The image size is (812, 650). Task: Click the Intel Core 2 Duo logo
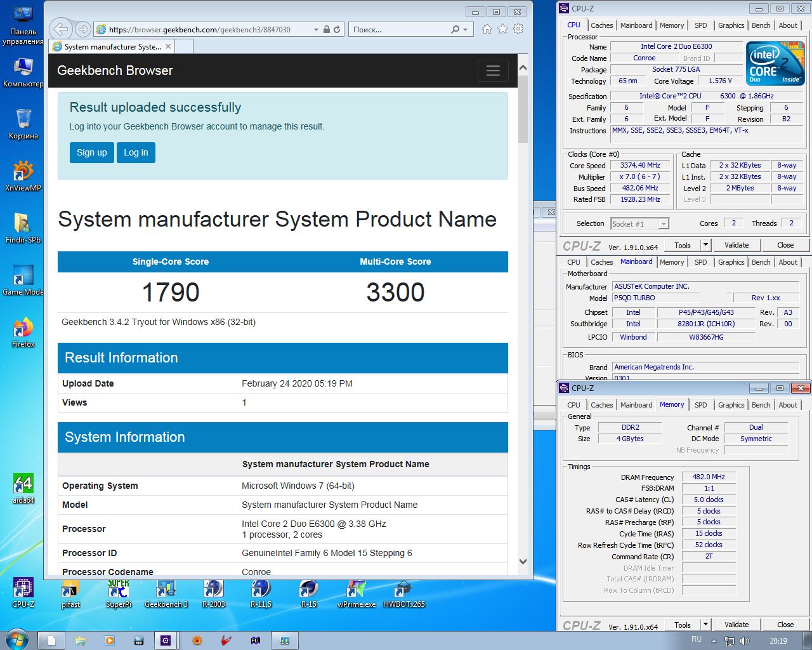(775, 63)
